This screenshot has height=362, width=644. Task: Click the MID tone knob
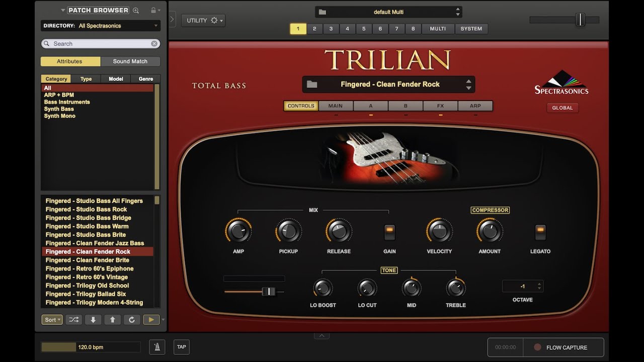(x=412, y=288)
